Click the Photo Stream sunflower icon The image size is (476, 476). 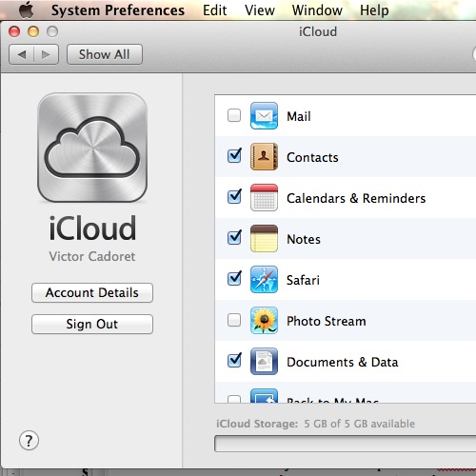click(x=264, y=320)
